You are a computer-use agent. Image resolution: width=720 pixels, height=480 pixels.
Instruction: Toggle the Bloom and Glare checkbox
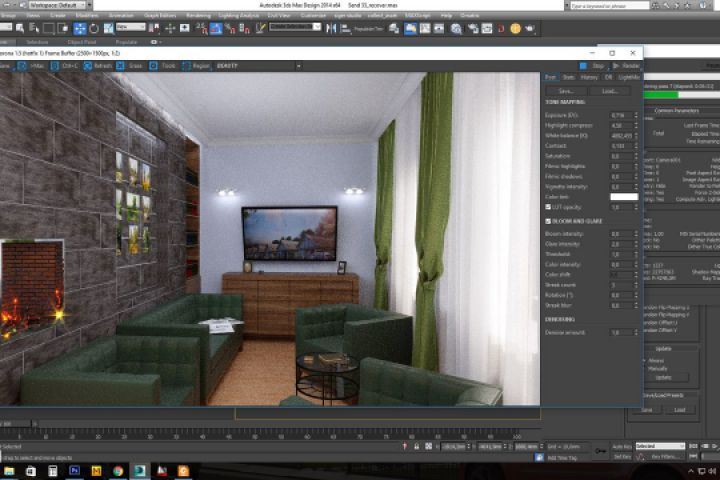(x=548, y=221)
